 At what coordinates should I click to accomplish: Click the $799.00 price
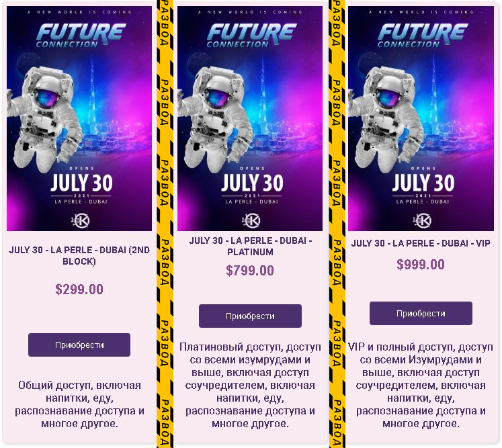(250, 271)
